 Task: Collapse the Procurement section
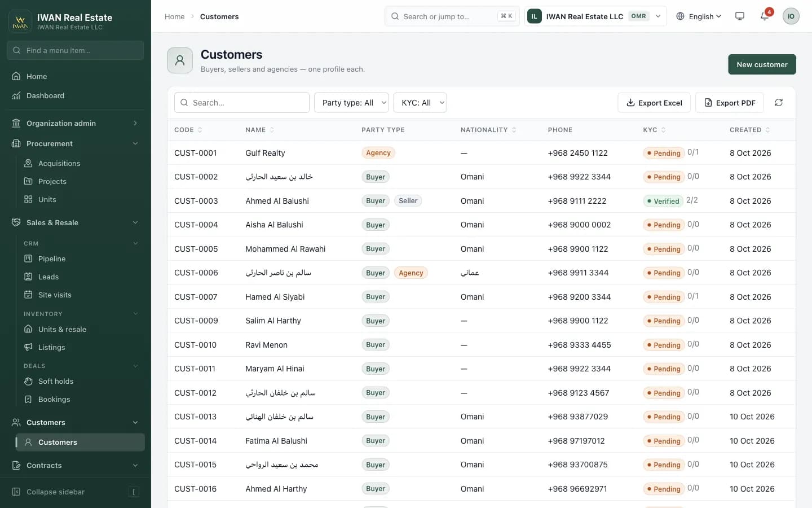[76, 143]
